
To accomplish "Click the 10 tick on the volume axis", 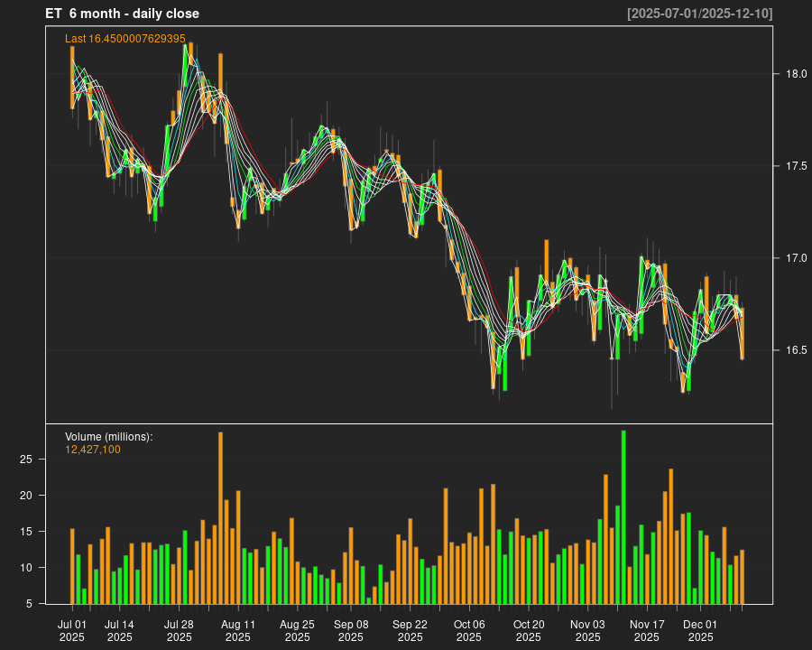I will 26,568.
